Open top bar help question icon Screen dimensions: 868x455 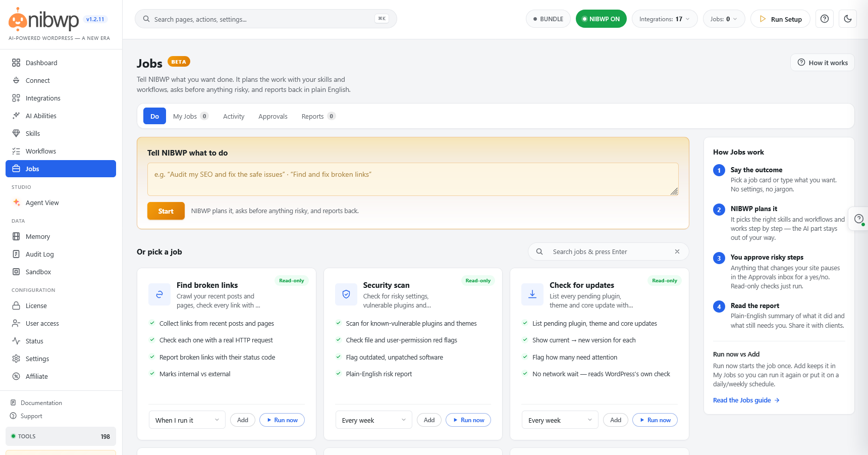pyautogui.click(x=825, y=19)
